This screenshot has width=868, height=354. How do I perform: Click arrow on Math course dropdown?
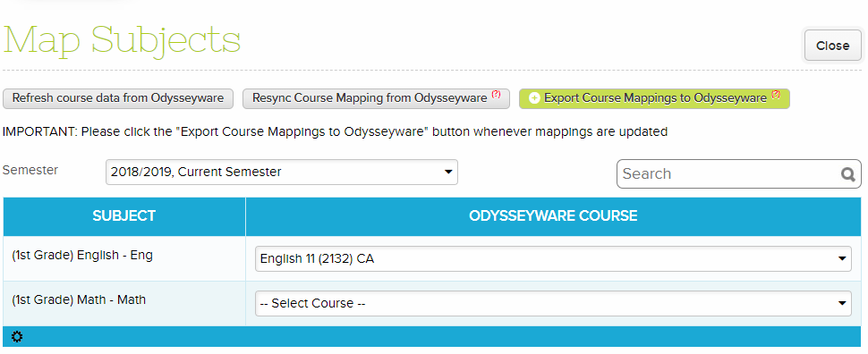841,303
